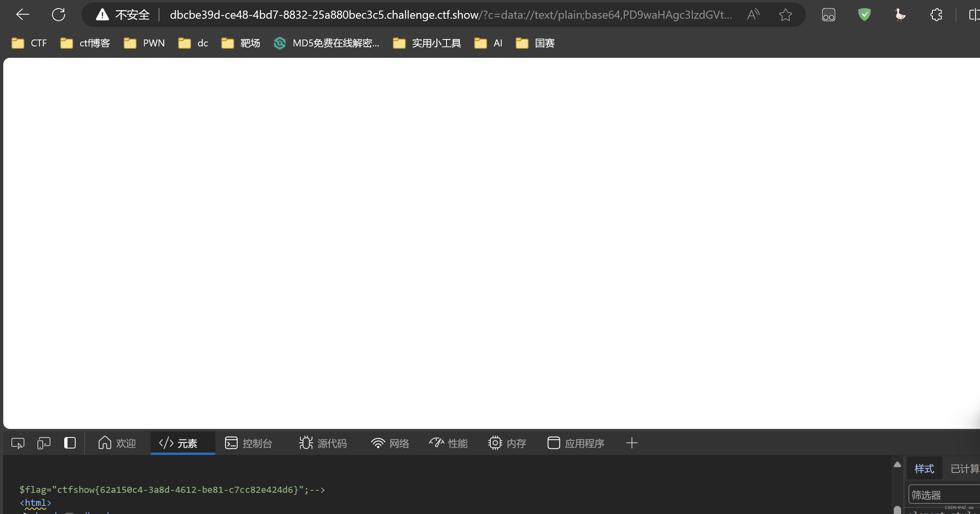The width and height of the screenshot is (980, 514).
Task: Open the extensions puzzle-piece menu
Action: click(x=936, y=15)
